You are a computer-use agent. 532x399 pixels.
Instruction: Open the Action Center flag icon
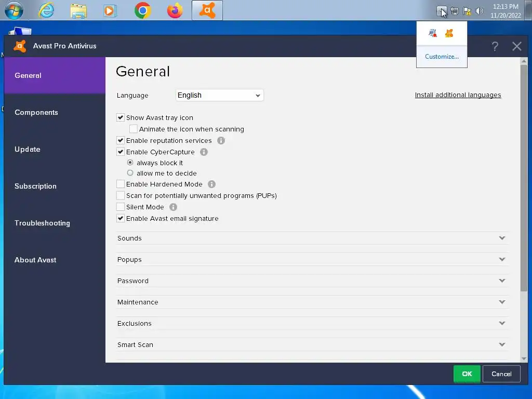pos(467,11)
